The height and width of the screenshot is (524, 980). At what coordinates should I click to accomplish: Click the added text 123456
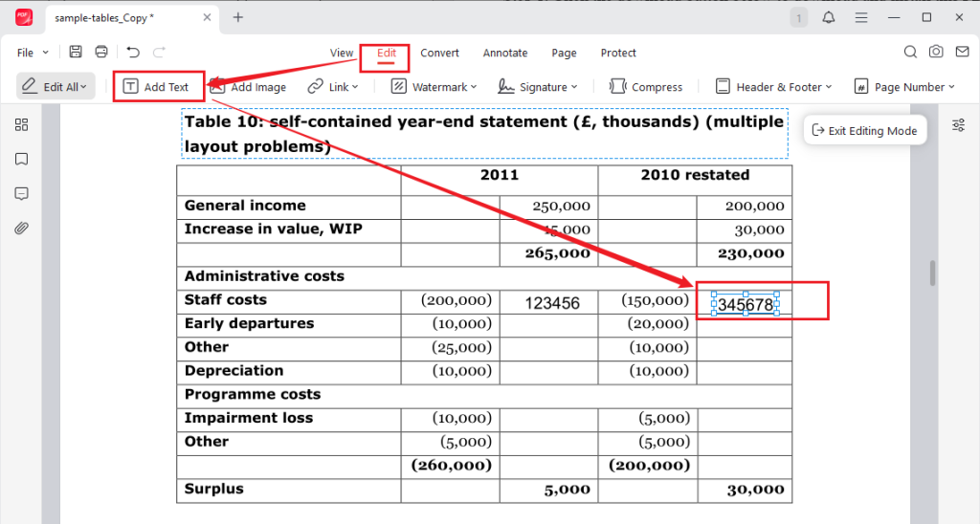tap(552, 303)
